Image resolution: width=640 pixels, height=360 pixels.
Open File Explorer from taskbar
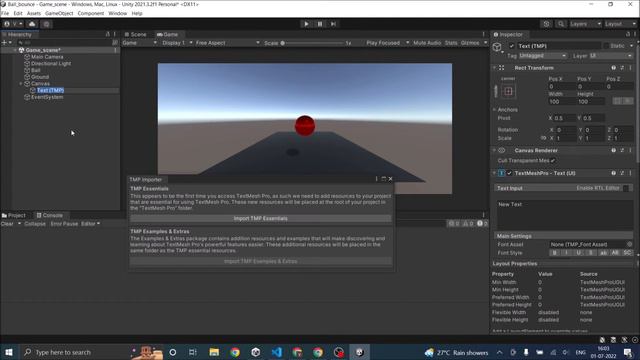(214, 352)
